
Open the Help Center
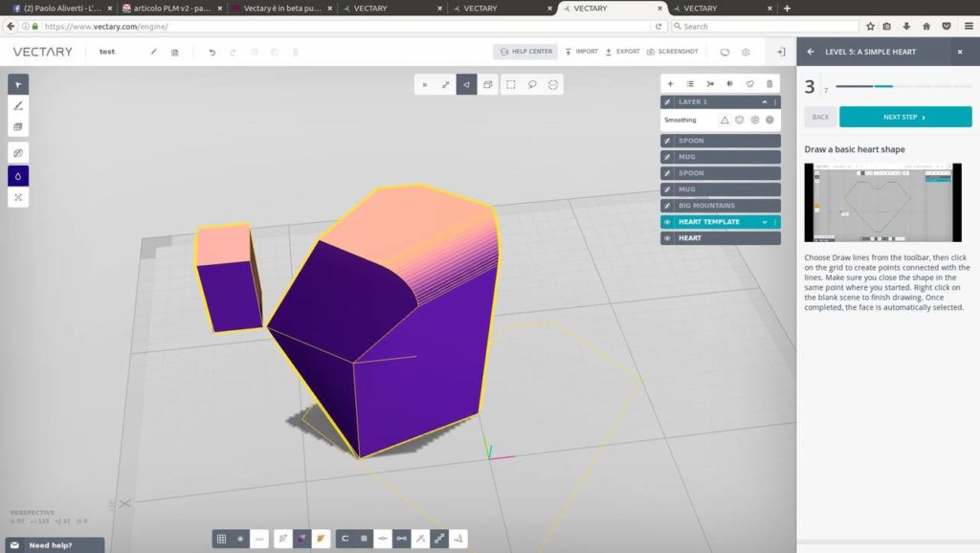pyautogui.click(x=524, y=52)
